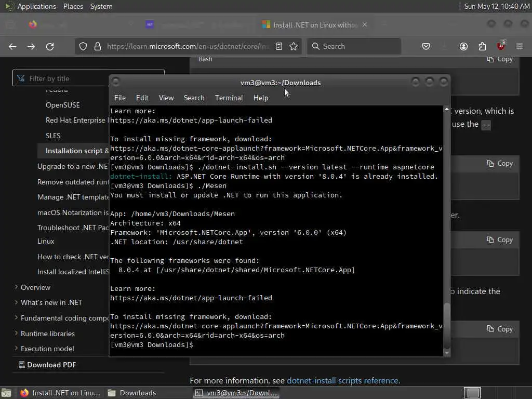Image resolution: width=532 pixels, height=399 pixels.
Task: Open the uBlock Origin extension icon
Action: (501, 46)
